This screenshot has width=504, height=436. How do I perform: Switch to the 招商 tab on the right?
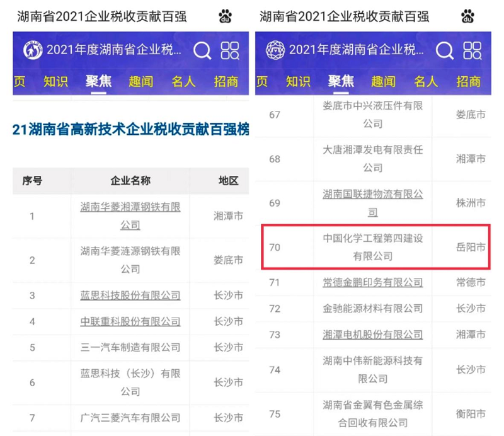[469, 81]
